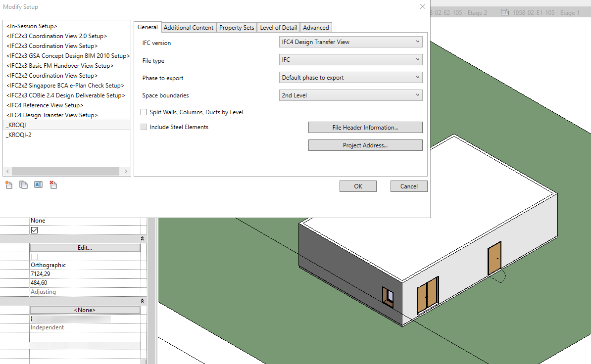591x364 pixels.
Task: Create a new IFC export setup
Action: pos(8,184)
